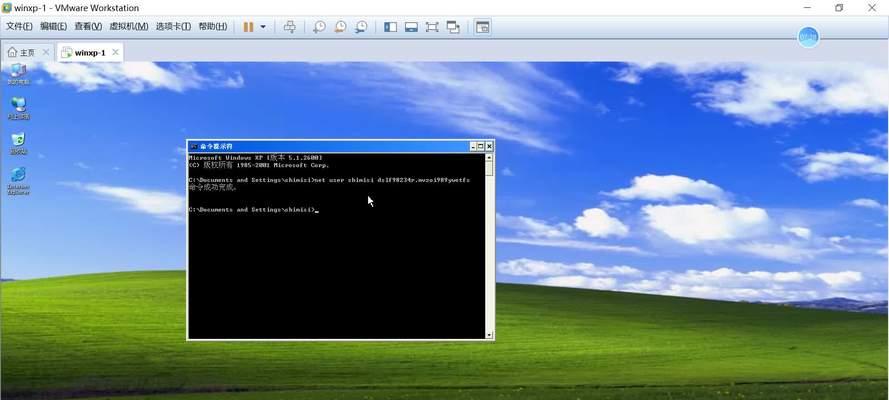Select the Internet Explorer desktop icon
Viewport: 889px width, 400px height.
[x=18, y=181]
